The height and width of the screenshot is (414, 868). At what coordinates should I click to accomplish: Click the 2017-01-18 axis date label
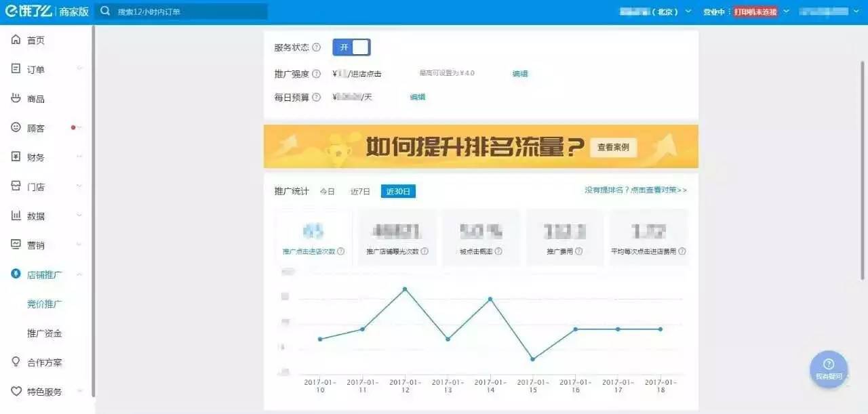[660, 386]
